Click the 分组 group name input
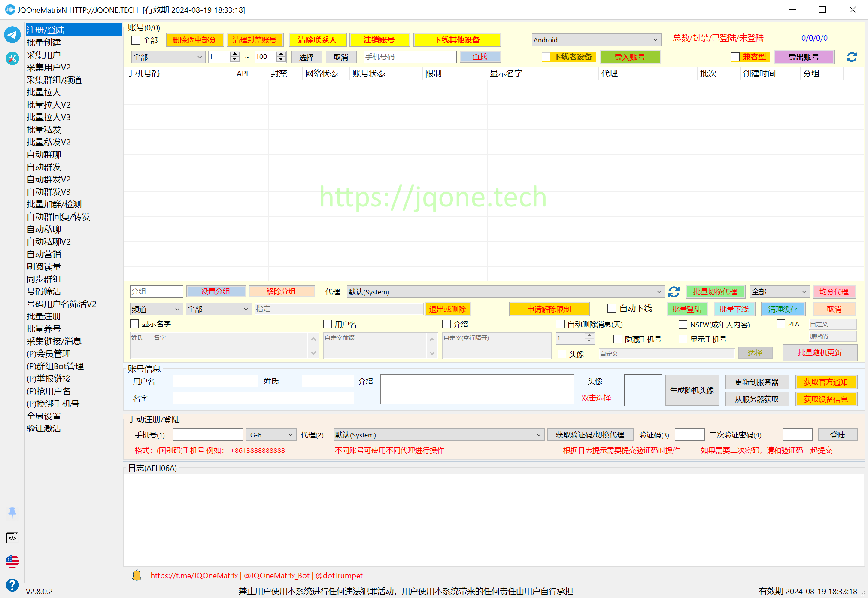This screenshot has height=598, width=868. [157, 291]
